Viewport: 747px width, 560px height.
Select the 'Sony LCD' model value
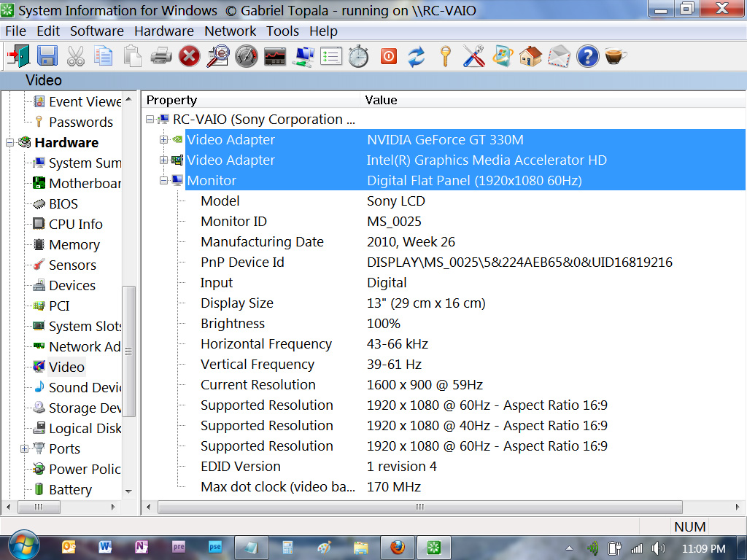coord(396,201)
